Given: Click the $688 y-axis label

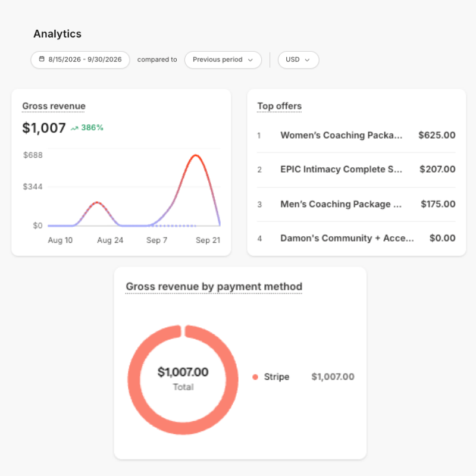Looking at the screenshot, I should 33,155.
